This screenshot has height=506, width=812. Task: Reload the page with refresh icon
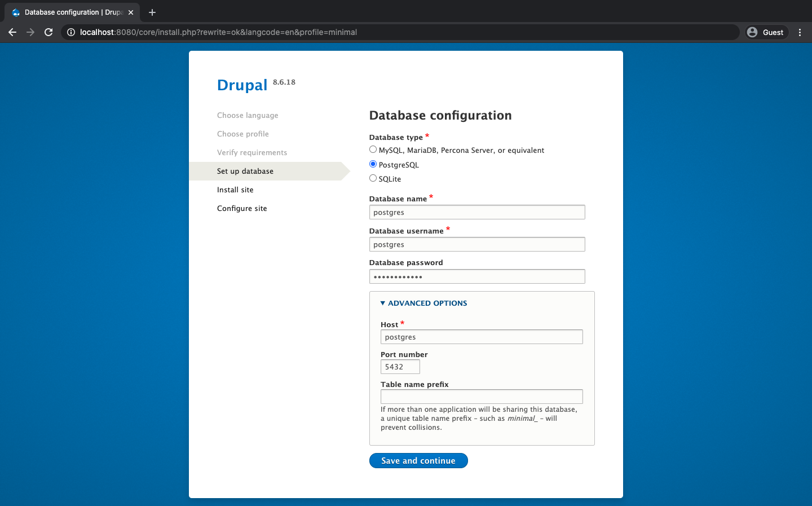(48, 32)
